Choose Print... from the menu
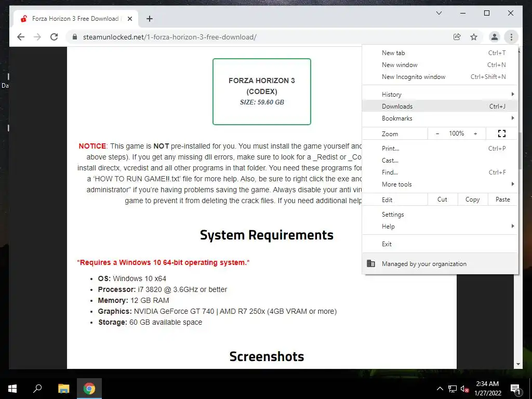 pos(440,148)
